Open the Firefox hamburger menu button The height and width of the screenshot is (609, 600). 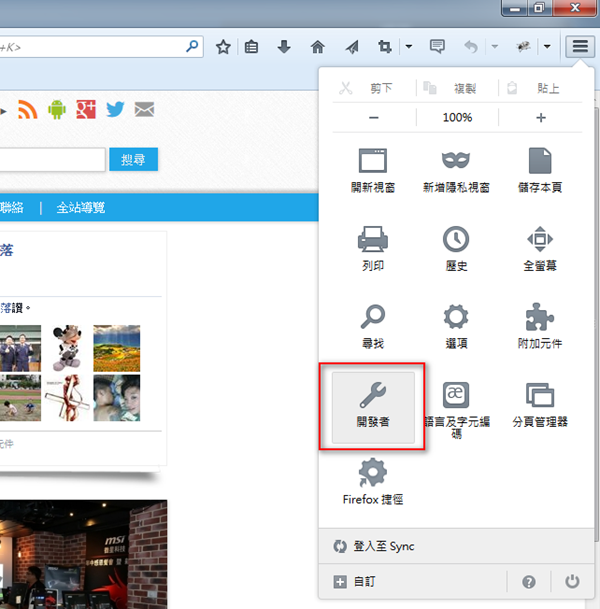(580, 47)
